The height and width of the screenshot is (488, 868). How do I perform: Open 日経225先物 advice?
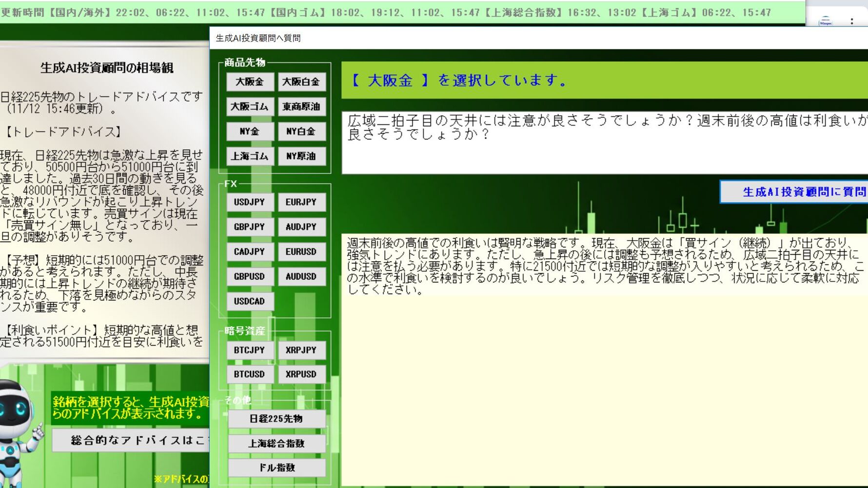[x=276, y=419]
